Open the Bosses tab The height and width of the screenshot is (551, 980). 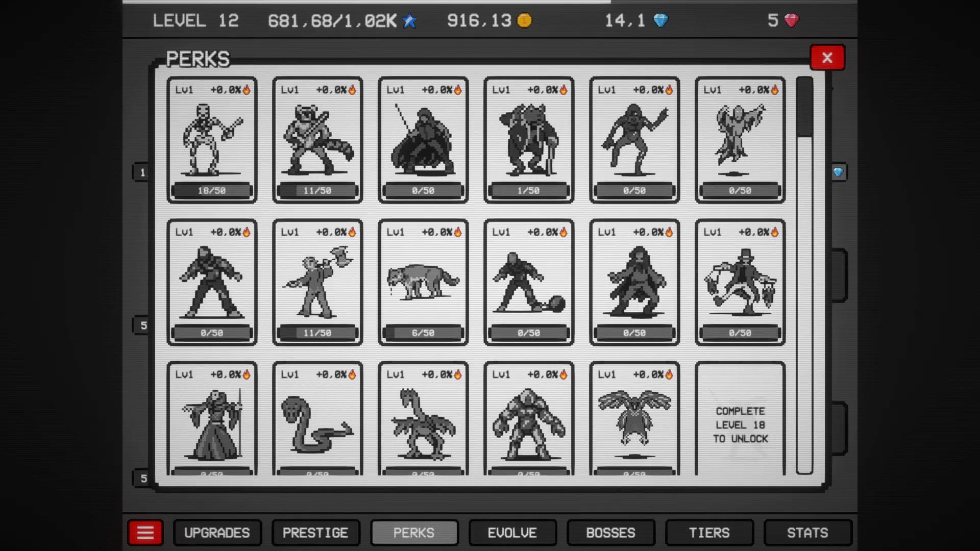pos(611,533)
